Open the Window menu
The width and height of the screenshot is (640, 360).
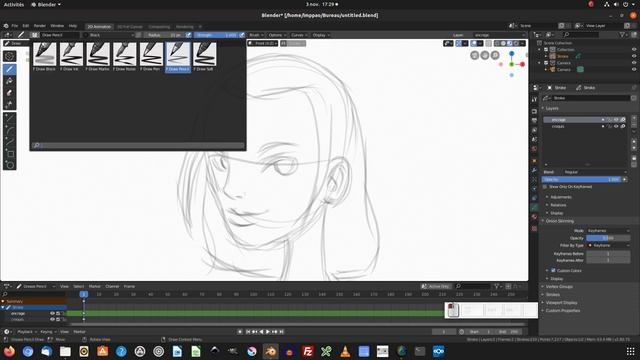57,26
